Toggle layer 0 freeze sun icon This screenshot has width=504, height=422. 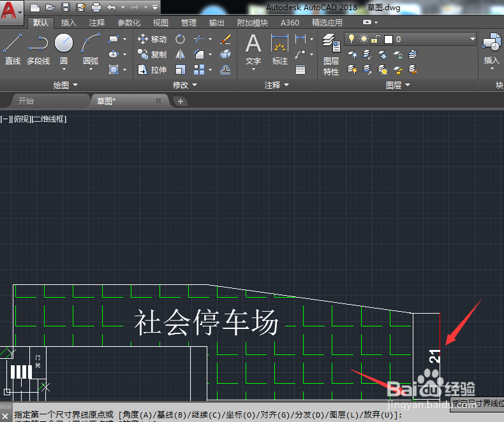[364, 39]
